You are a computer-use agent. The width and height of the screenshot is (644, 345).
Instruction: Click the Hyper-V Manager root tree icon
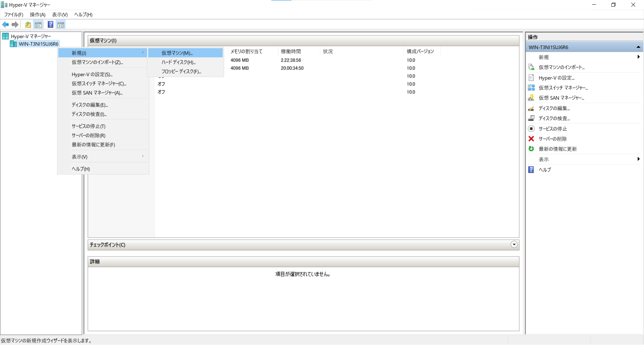click(x=5, y=36)
